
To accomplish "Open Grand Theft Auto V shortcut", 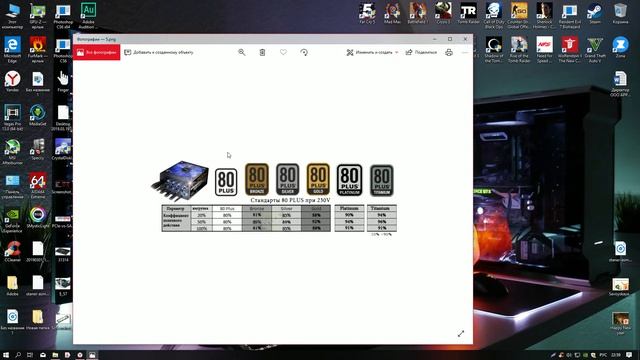I will point(595,49).
